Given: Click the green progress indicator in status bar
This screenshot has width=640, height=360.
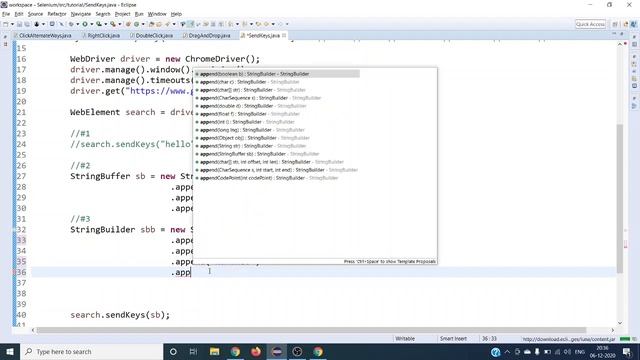Looking at the screenshot, I should pyautogui.click(x=625, y=339).
